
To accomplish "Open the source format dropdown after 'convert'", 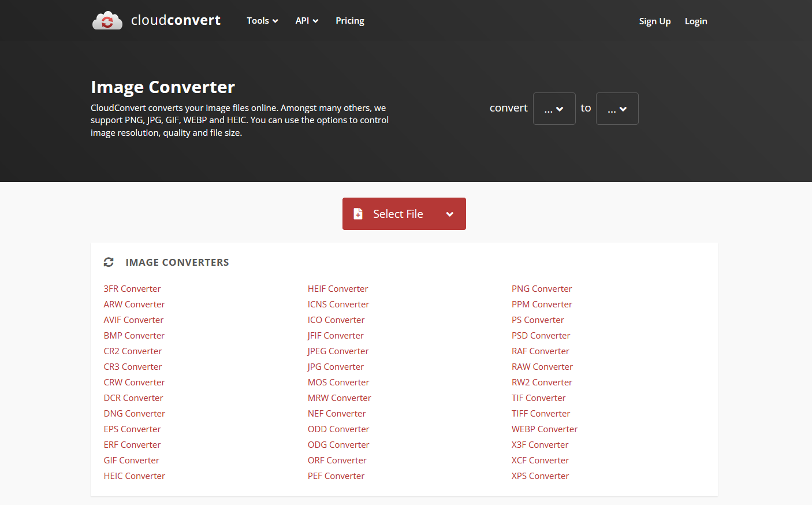I will [x=554, y=109].
